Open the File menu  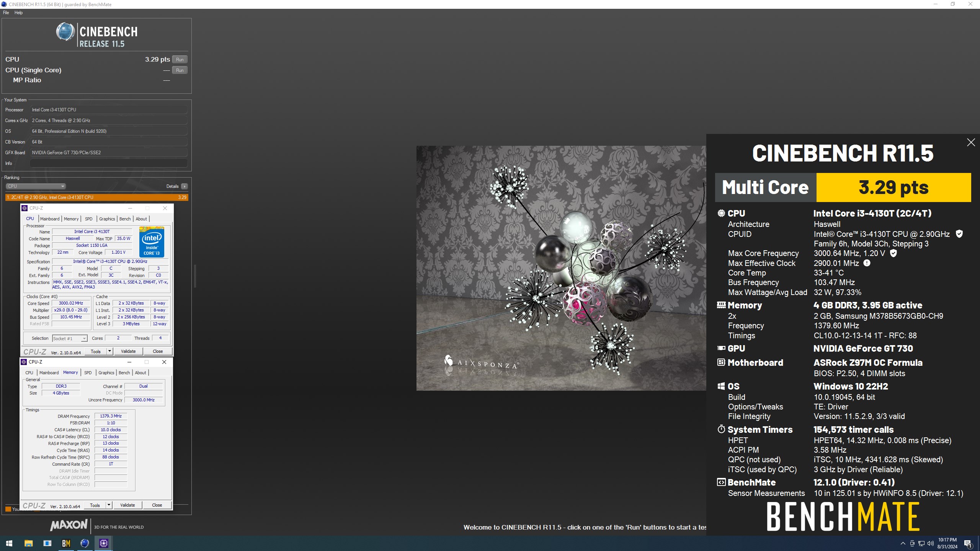pyautogui.click(x=6, y=13)
